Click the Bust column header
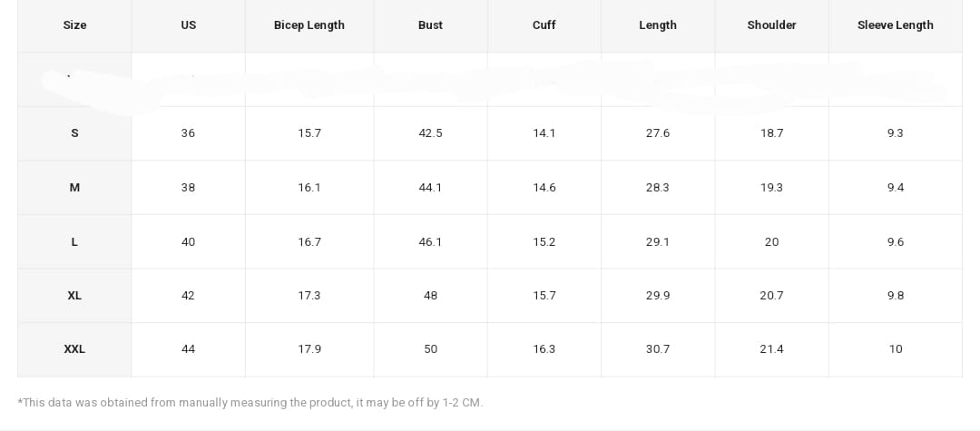The height and width of the screenshot is (431, 980). [x=430, y=25]
